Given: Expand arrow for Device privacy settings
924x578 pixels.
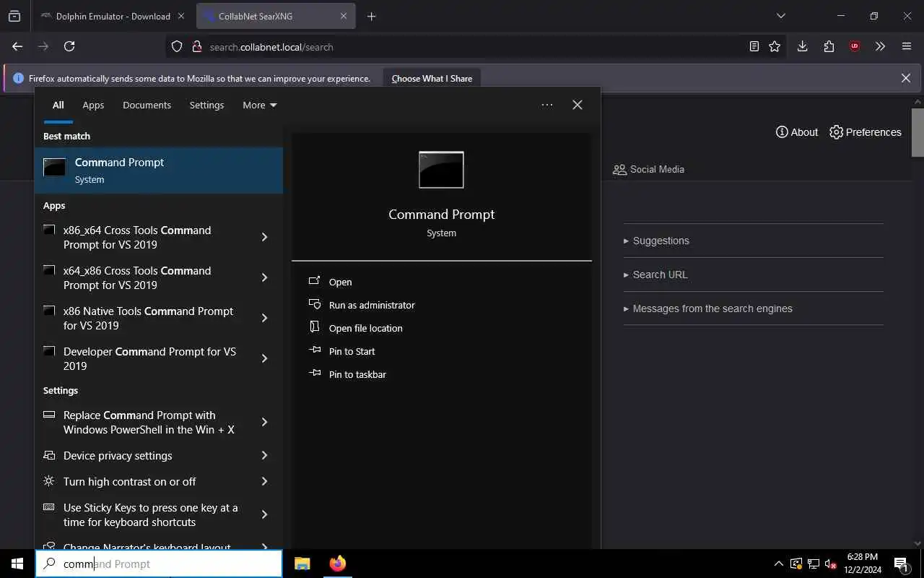Looking at the screenshot, I should tap(264, 455).
